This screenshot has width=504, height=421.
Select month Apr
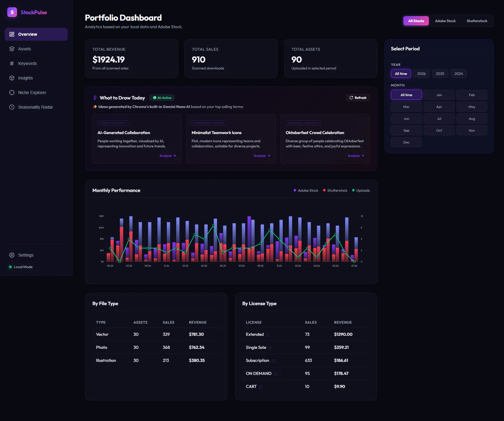pos(439,107)
